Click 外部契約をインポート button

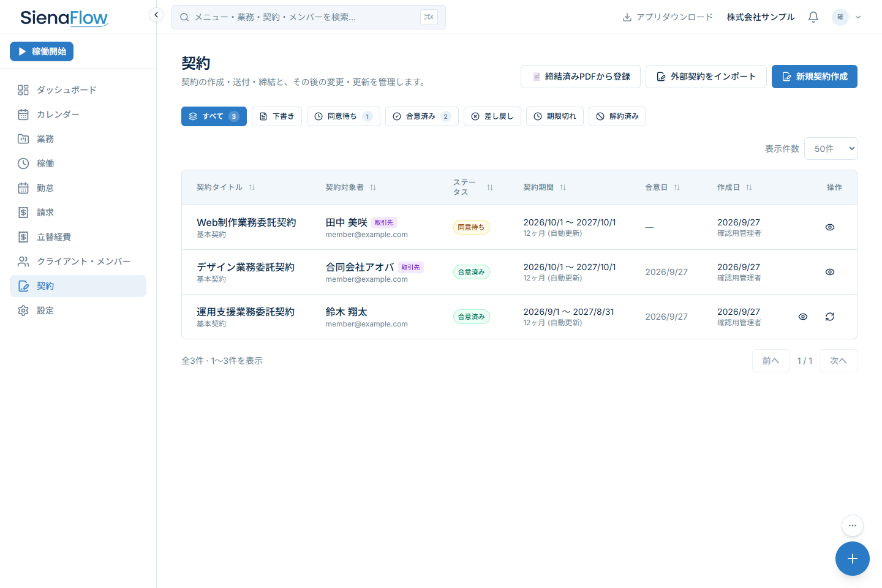(706, 77)
